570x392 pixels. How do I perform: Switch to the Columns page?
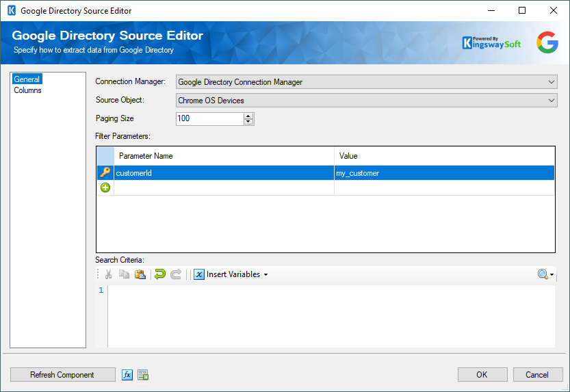[27, 90]
